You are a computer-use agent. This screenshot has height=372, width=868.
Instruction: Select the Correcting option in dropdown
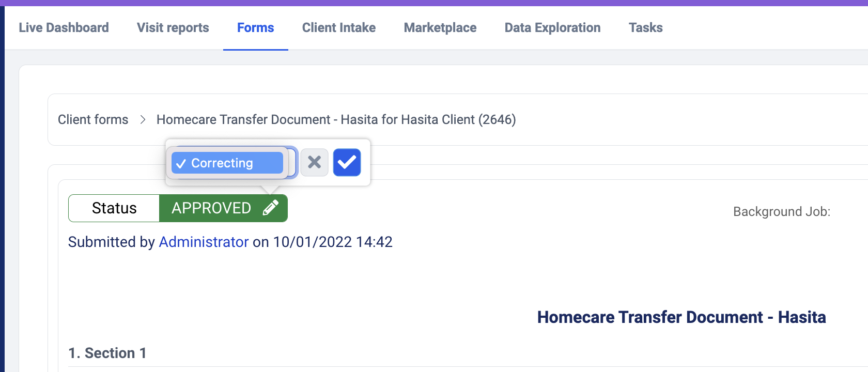point(227,163)
